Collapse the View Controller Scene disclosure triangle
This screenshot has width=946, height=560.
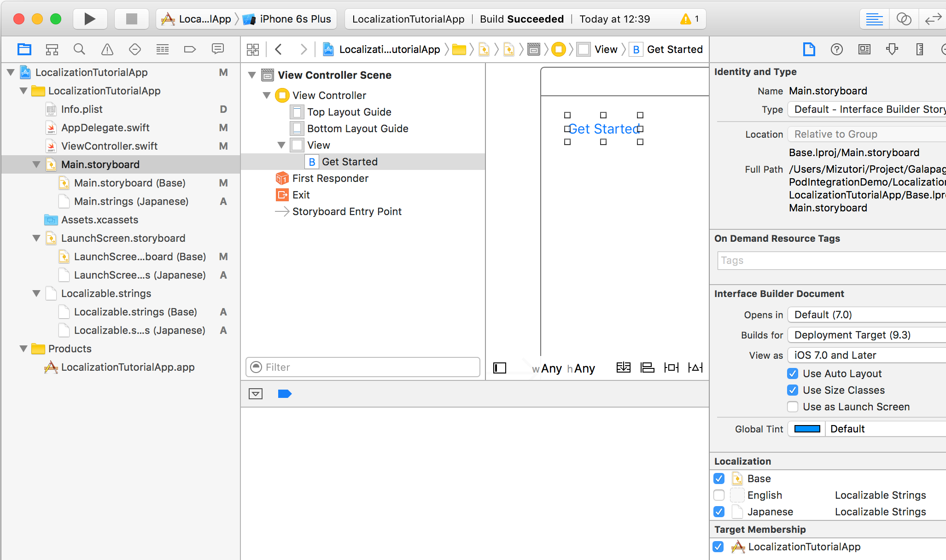click(x=252, y=75)
